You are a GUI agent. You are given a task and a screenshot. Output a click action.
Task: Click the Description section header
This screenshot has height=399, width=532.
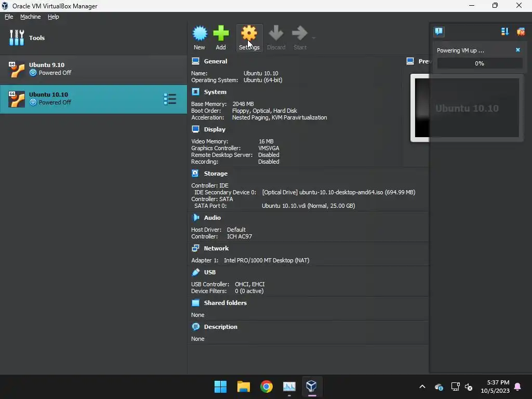coord(220,327)
